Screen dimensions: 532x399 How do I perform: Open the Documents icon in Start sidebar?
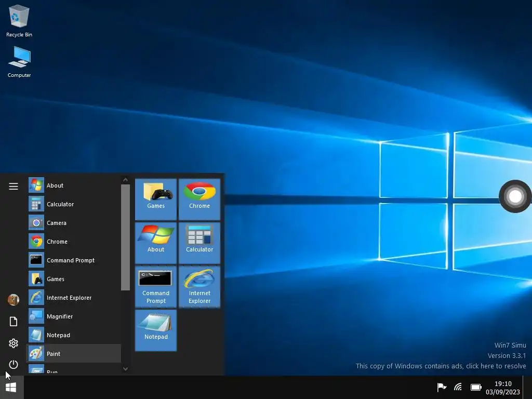(x=13, y=321)
